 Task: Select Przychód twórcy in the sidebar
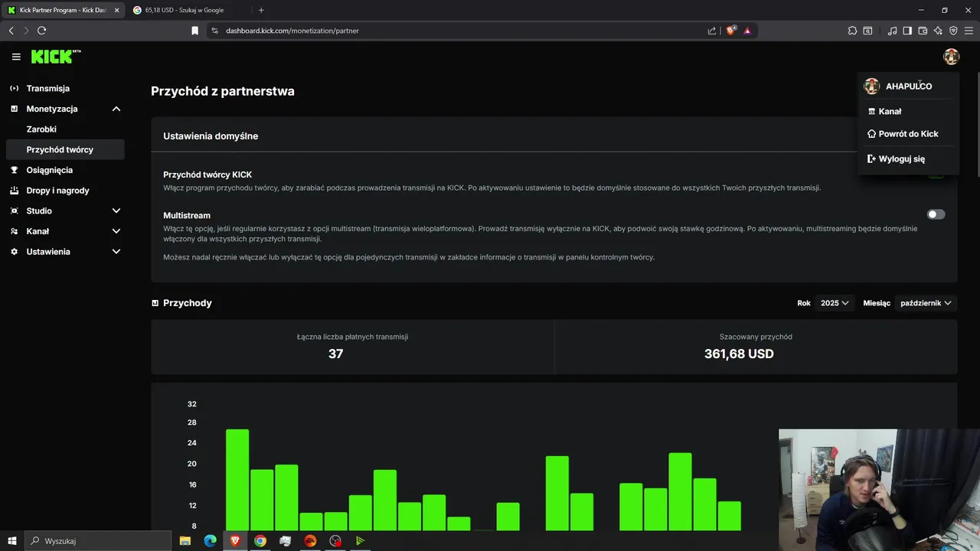64,149
